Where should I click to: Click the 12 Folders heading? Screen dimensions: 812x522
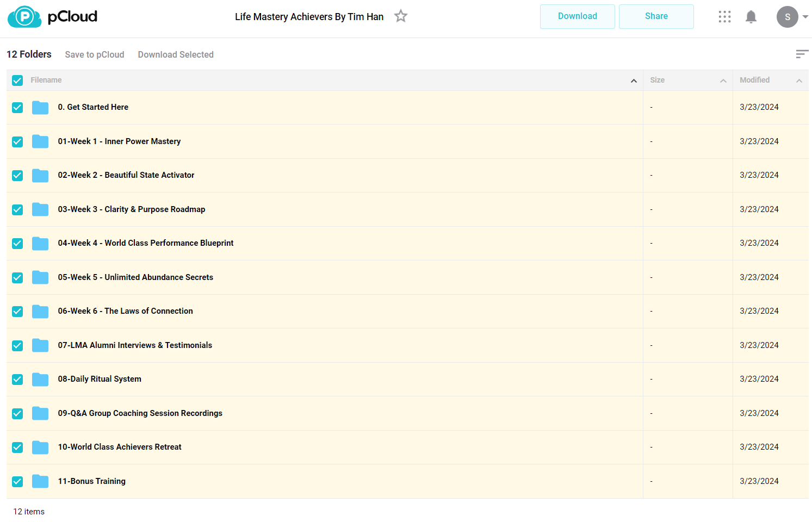(29, 54)
